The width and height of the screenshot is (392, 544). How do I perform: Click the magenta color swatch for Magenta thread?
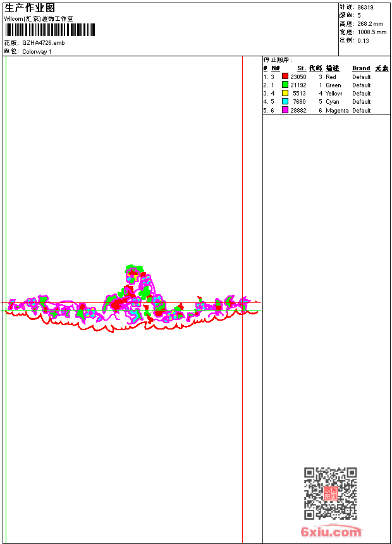tap(285, 110)
